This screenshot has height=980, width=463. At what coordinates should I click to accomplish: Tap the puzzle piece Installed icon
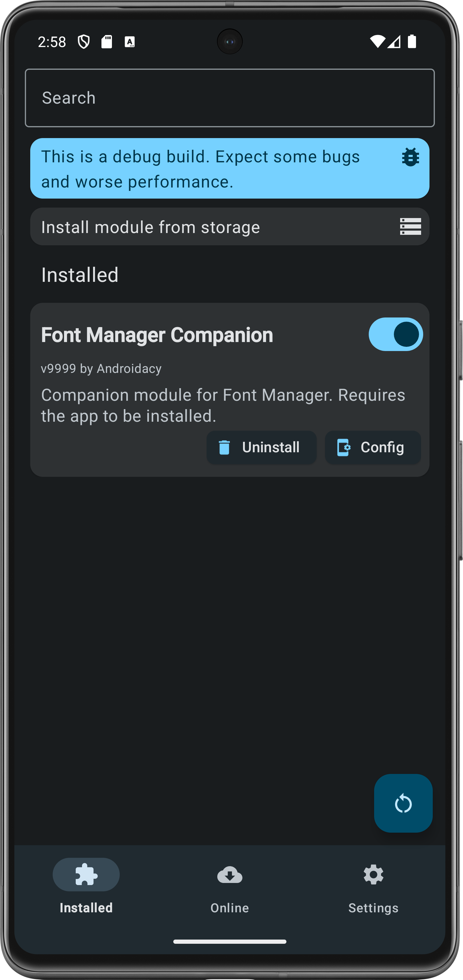[86, 874]
